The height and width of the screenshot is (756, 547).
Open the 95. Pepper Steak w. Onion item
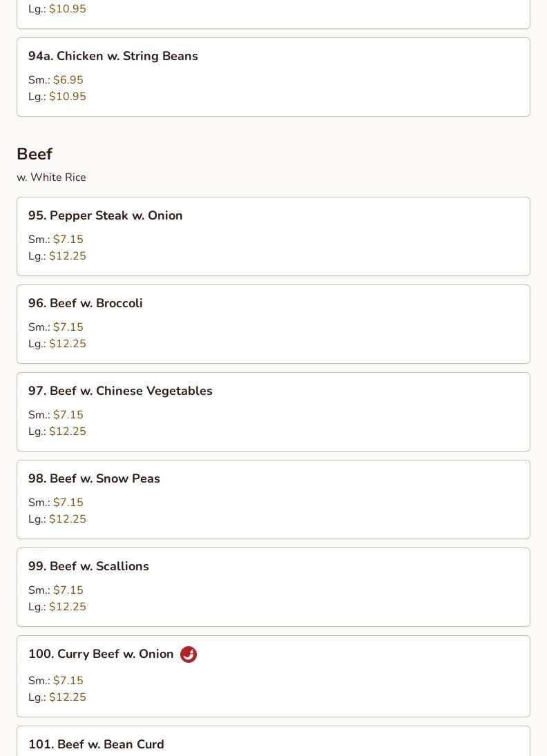[273, 236]
